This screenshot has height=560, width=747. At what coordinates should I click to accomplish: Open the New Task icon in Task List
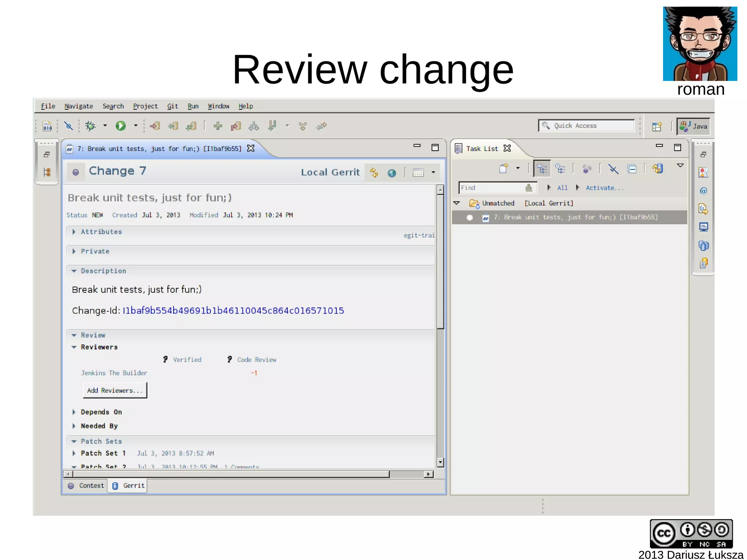pos(504,169)
